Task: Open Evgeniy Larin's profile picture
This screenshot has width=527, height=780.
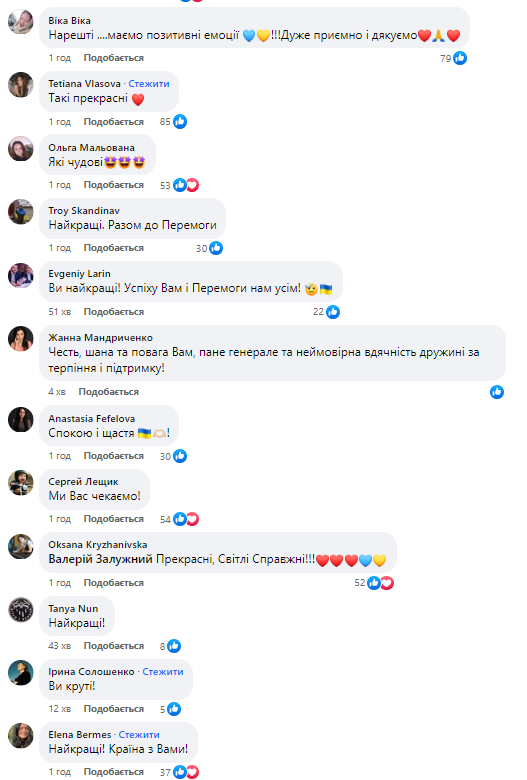Action: pos(20,275)
